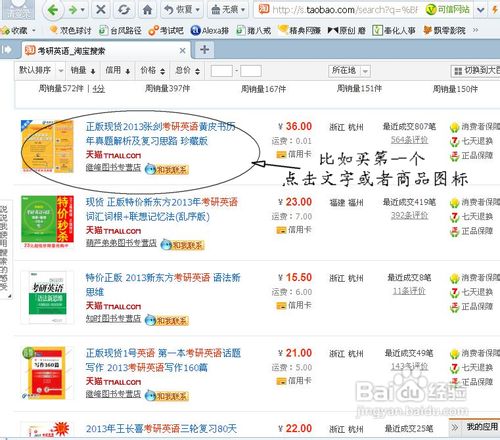Open the 台风路径 bookmark
500x440 pixels.
[x=120, y=31]
